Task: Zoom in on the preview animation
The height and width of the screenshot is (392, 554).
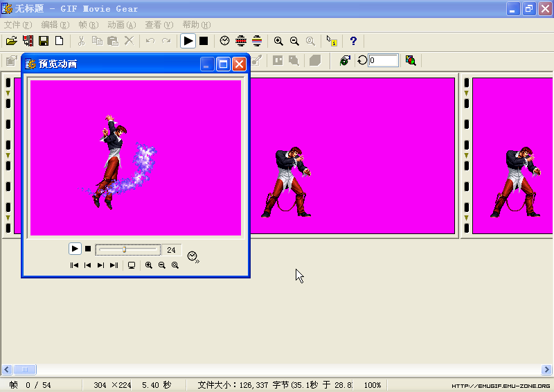Action: click(x=149, y=265)
